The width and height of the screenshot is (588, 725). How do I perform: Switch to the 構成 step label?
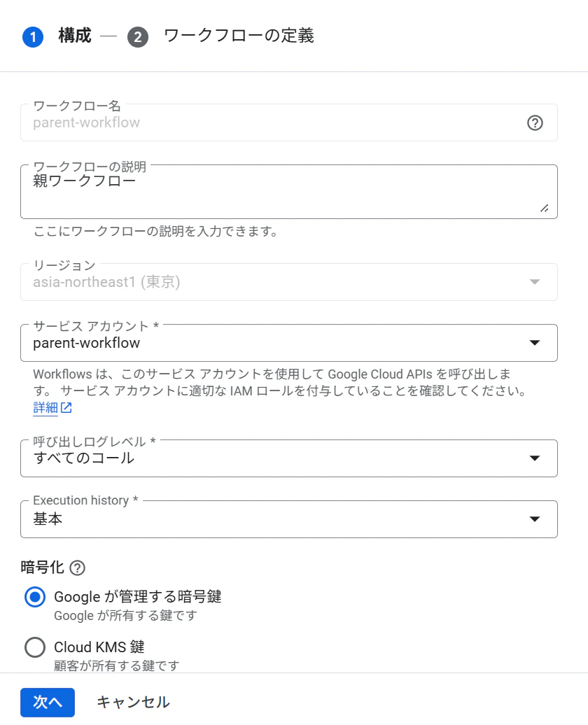coord(75,36)
